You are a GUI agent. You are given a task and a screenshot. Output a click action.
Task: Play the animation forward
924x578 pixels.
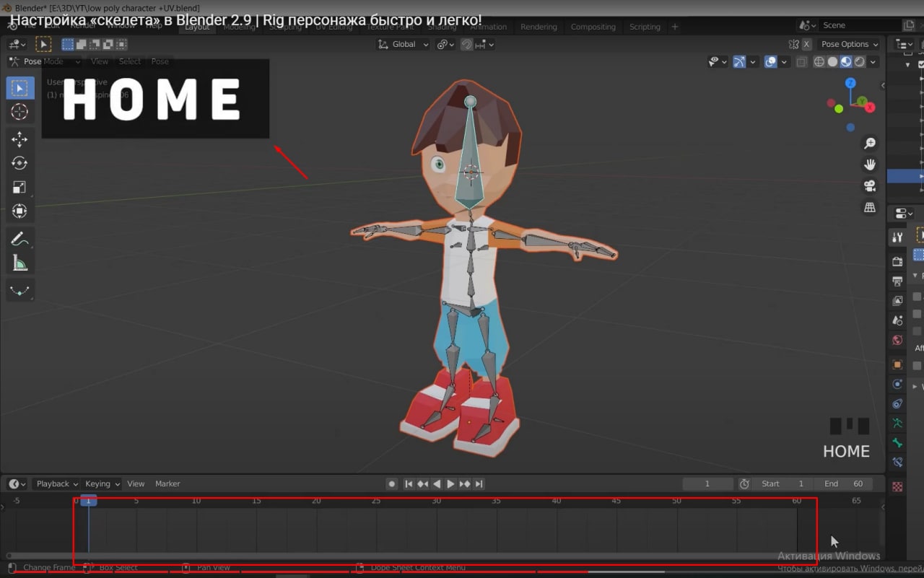(450, 483)
